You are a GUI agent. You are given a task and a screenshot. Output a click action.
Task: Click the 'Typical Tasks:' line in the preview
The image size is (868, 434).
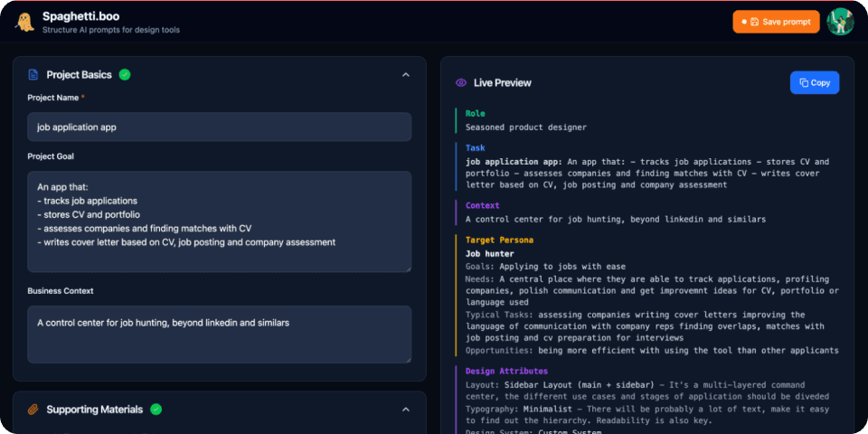pyautogui.click(x=645, y=326)
